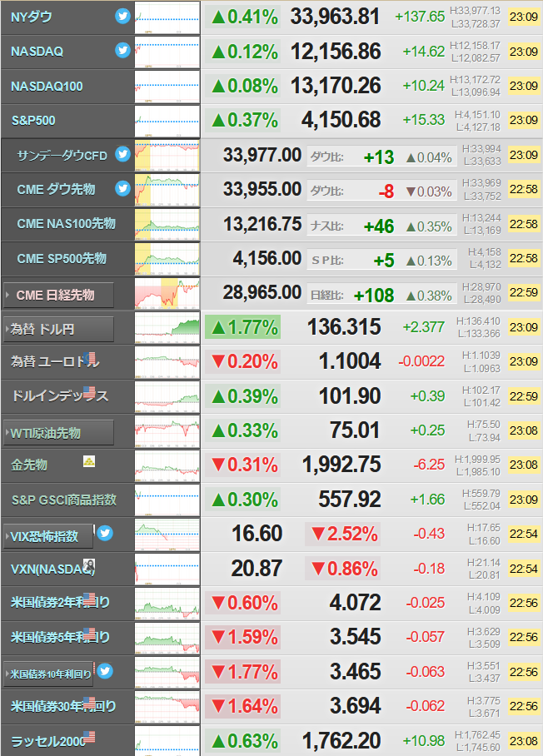Click the 日経比 +108 value
The height and width of the screenshot is (756, 543).
[x=374, y=295]
